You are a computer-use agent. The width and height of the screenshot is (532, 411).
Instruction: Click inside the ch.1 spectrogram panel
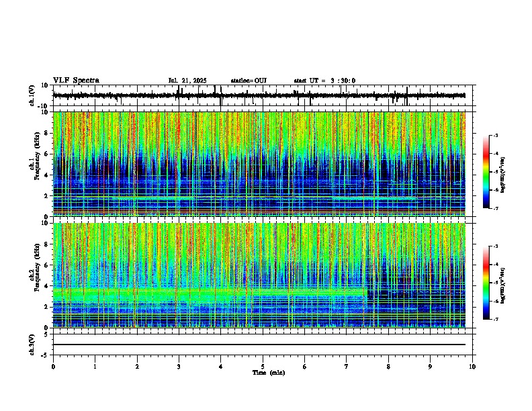pos(259,164)
